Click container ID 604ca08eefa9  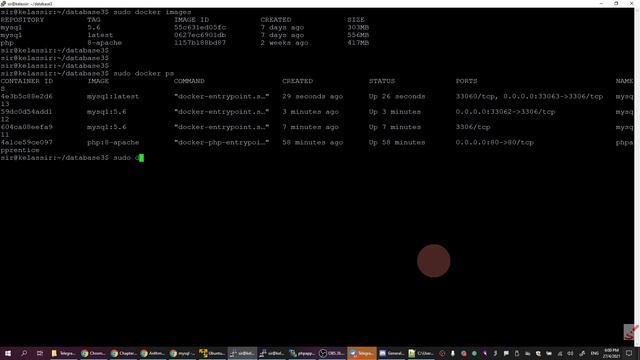pos(27,127)
